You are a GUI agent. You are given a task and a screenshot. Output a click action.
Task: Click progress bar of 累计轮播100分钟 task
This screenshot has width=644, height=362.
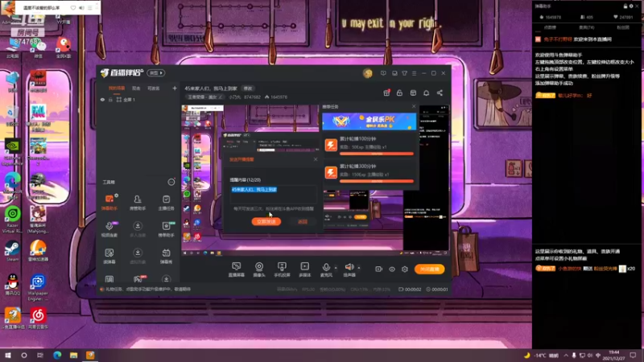pyautogui.click(x=377, y=154)
